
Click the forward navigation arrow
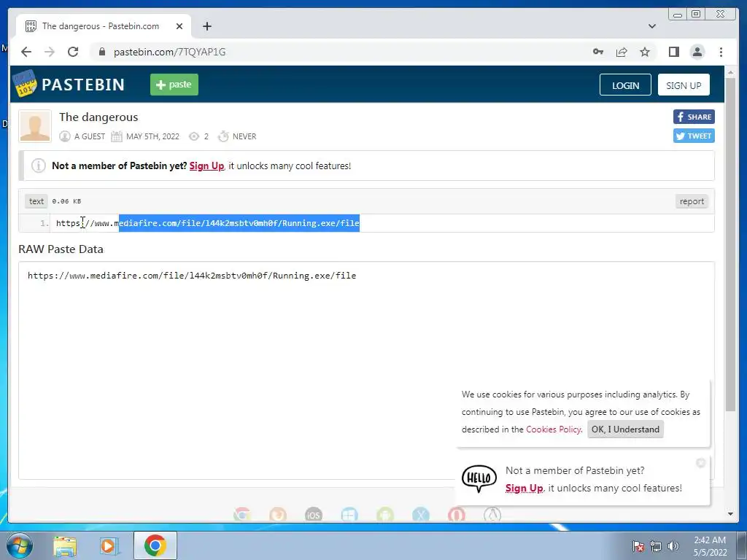pos(50,52)
